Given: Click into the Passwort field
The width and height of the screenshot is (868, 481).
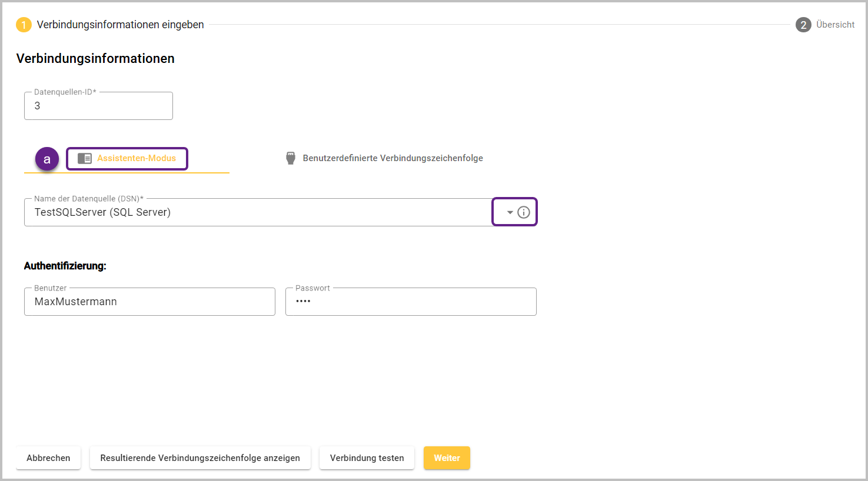Looking at the screenshot, I should click(411, 302).
